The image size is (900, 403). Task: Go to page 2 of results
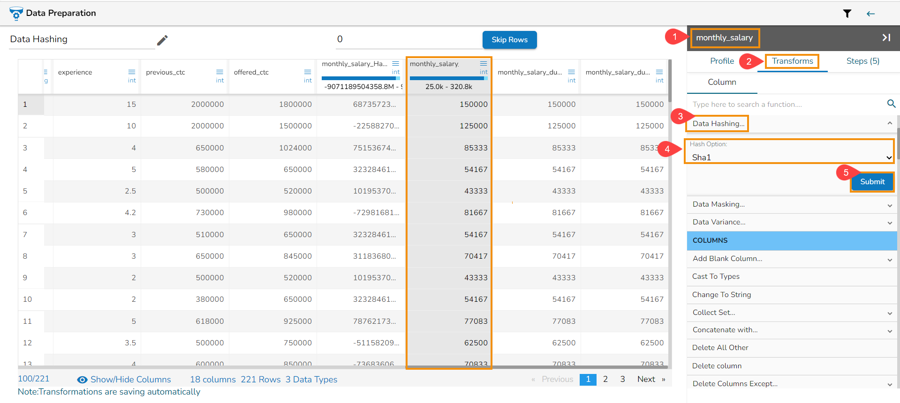[605, 380]
